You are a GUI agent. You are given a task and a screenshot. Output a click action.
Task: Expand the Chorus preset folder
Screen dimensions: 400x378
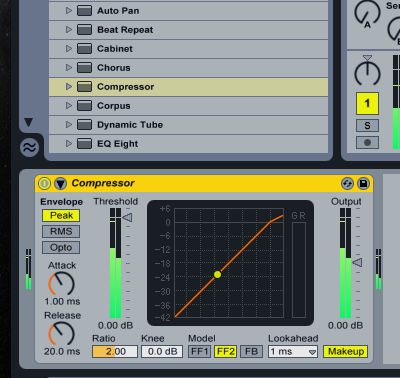click(x=69, y=68)
